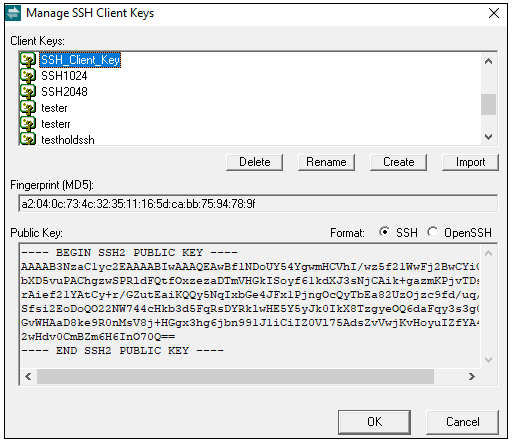
Task: Click the Rename button
Action: click(x=326, y=162)
